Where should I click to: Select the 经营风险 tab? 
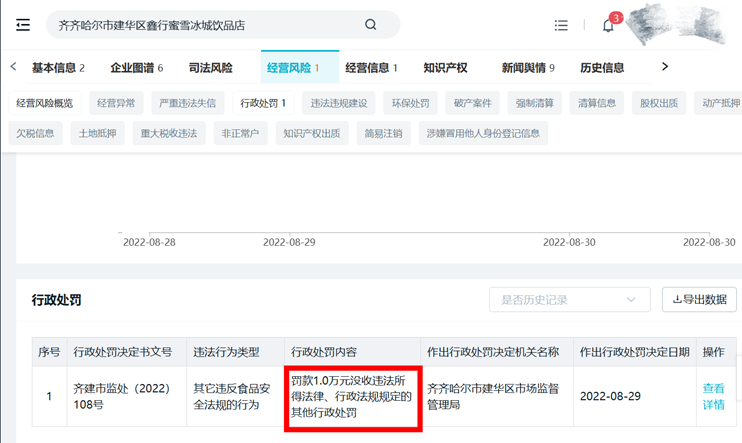pos(300,67)
